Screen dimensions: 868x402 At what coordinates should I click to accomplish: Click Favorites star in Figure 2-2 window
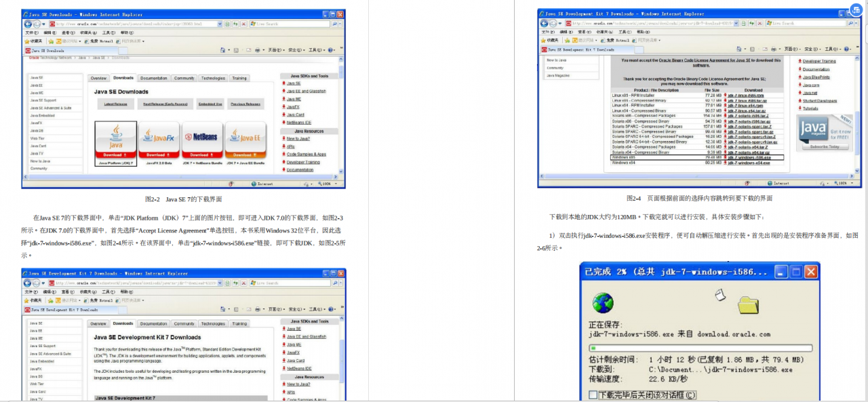pyautogui.click(x=27, y=41)
